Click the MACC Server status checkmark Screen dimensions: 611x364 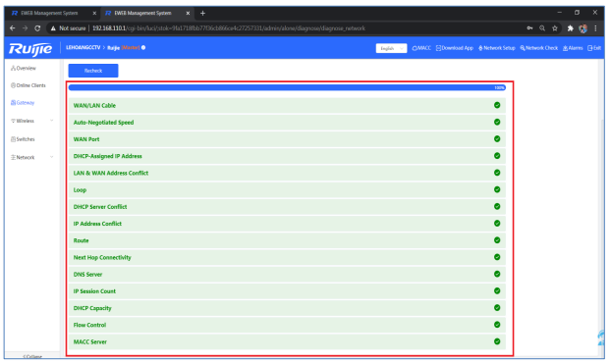[497, 341]
